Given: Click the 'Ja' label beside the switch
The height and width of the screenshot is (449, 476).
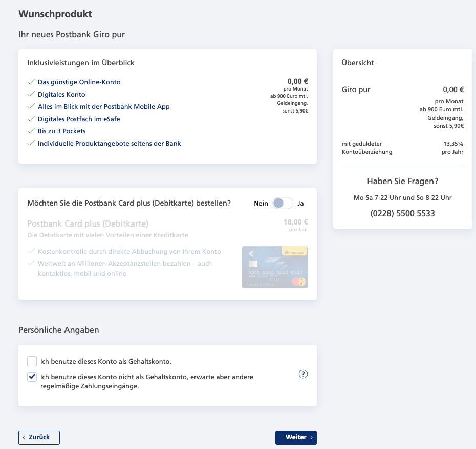Looking at the screenshot, I should coord(300,203).
